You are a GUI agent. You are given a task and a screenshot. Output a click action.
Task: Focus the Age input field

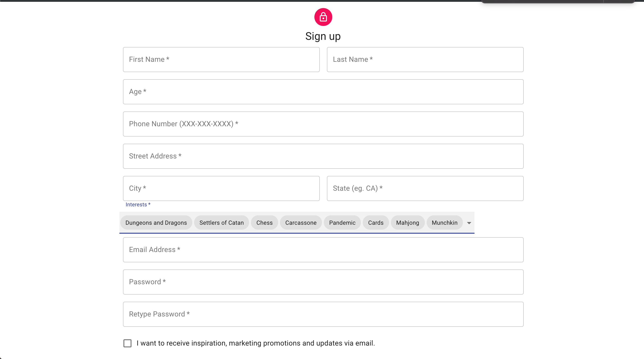323,92
